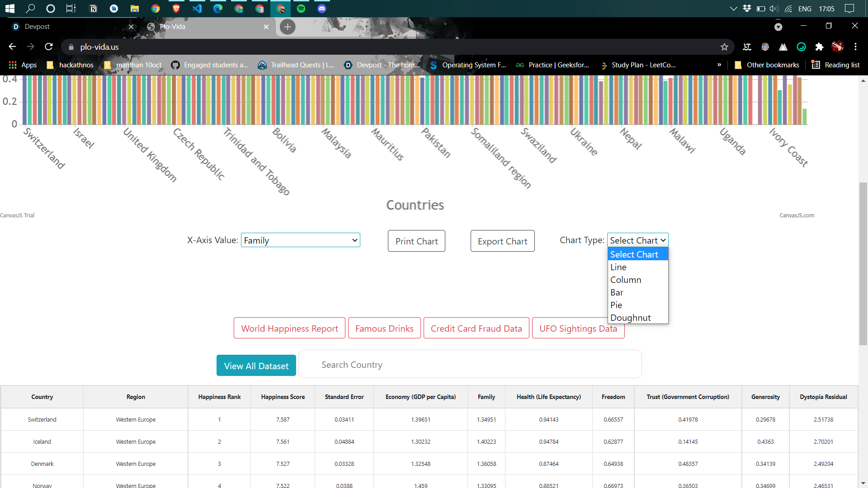Open Chrome three-dot menu

855,47
